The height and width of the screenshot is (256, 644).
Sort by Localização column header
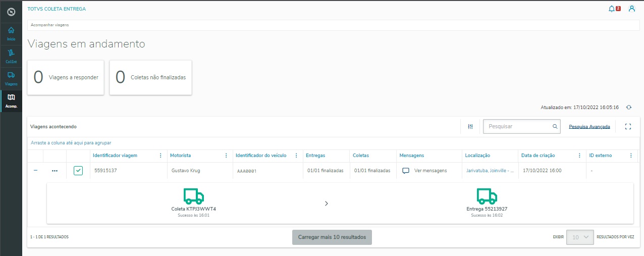pos(477,156)
